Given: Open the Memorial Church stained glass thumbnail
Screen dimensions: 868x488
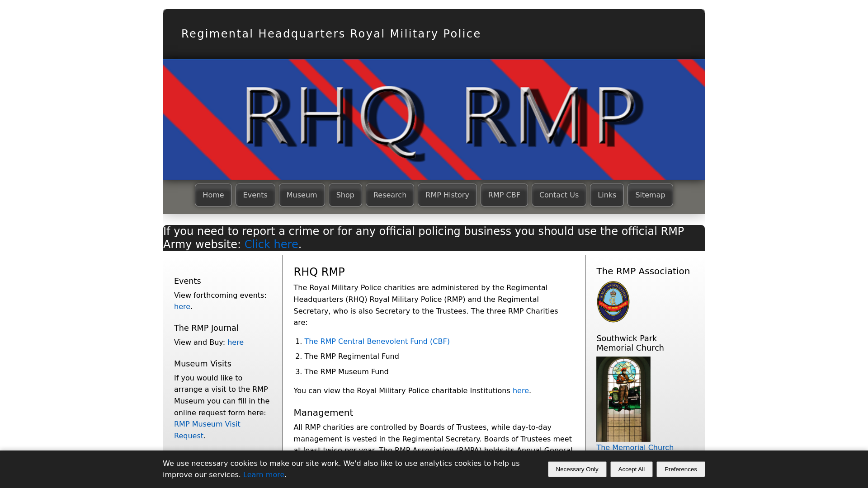Looking at the screenshot, I should [623, 399].
